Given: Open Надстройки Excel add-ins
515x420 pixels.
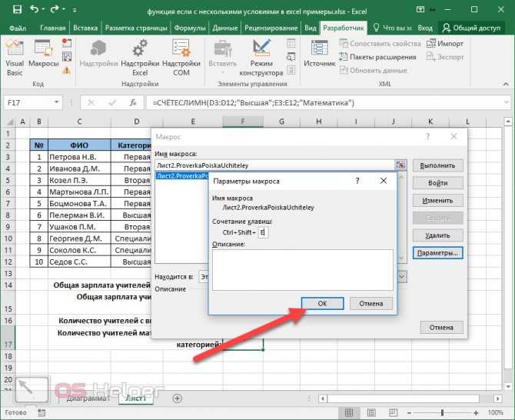Looking at the screenshot, I should pos(140,58).
